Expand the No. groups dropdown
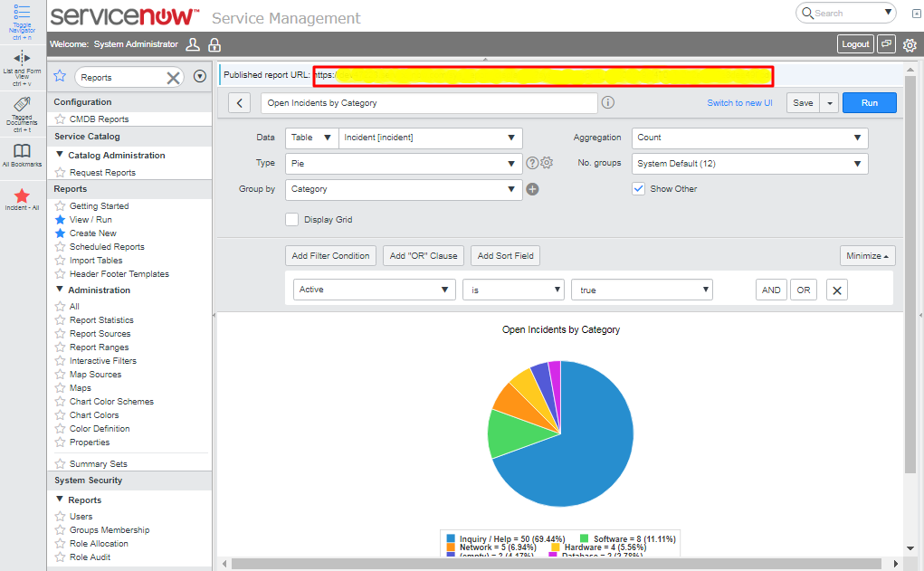Screen dimensions: 924x571 click(749, 164)
